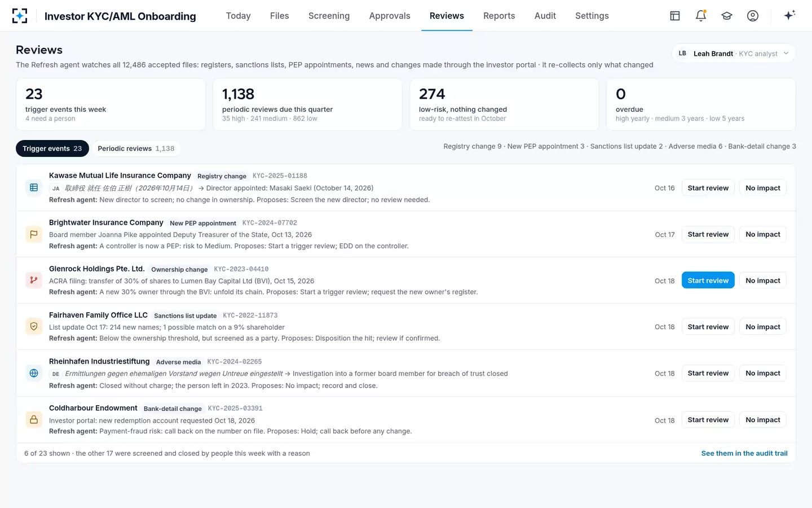812x508 pixels.
Task: Click the graduation cap learning icon
Action: pyautogui.click(x=727, y=16)
